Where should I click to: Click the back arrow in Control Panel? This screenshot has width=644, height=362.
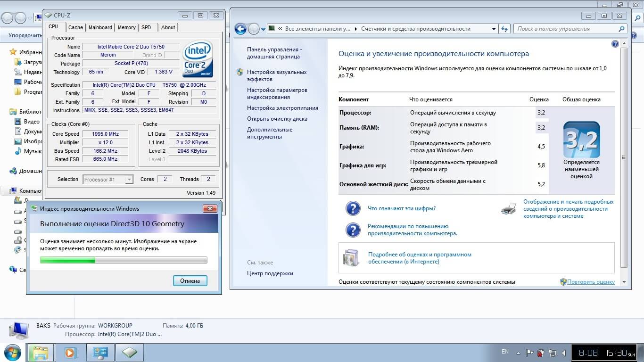coord(240,29)
